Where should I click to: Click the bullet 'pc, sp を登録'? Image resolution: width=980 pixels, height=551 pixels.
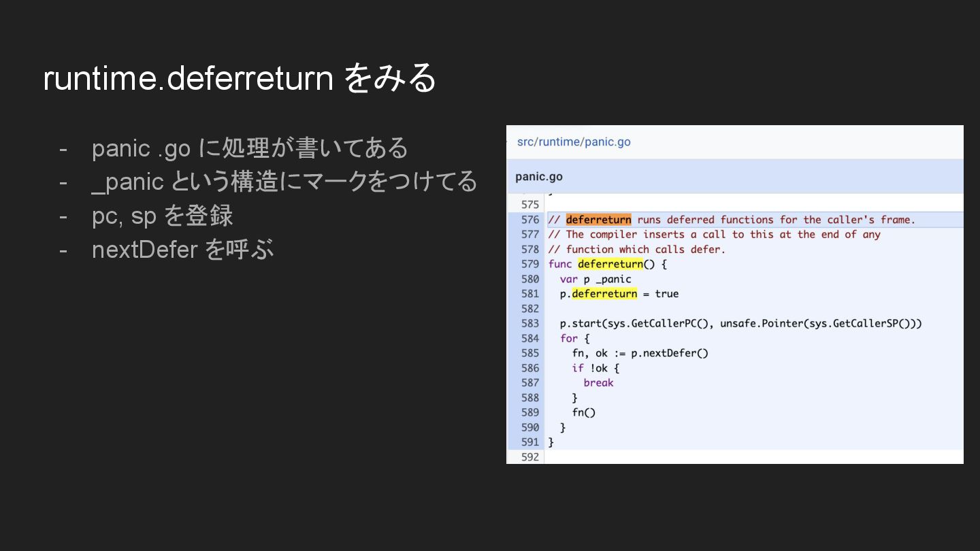(x=162, y=216)
